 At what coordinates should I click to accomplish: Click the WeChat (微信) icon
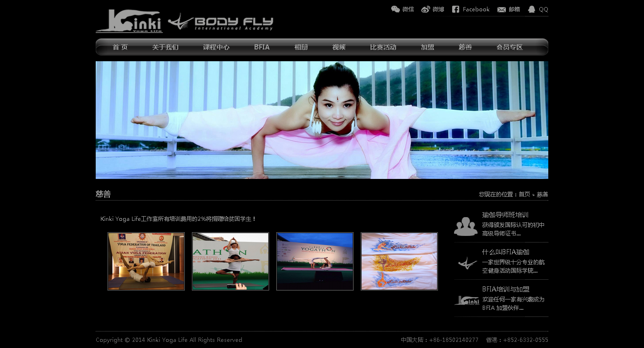click(396, 9)
